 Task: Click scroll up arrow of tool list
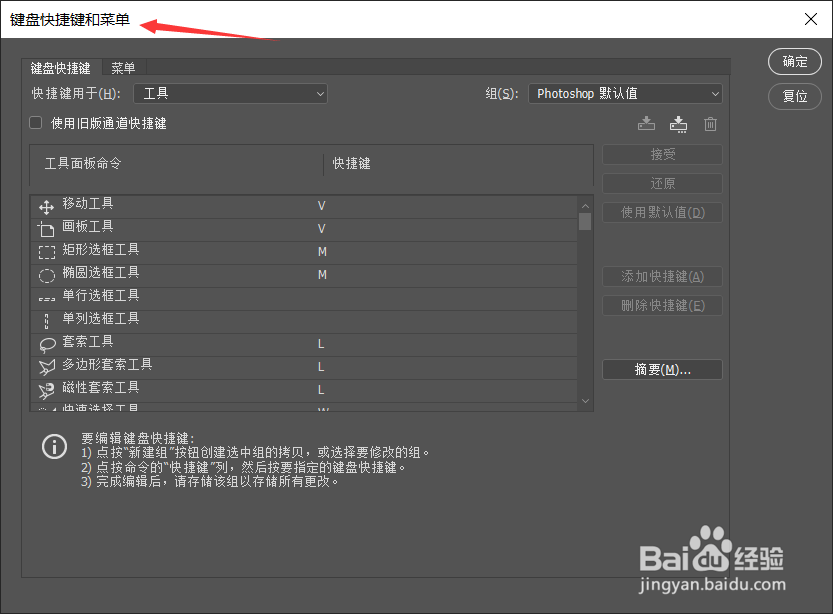click(585, 206)
